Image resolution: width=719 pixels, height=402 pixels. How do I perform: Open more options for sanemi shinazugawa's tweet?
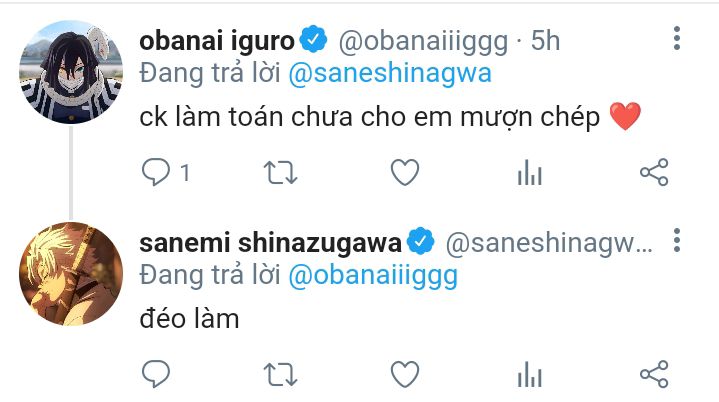click(x=677, y=241)
